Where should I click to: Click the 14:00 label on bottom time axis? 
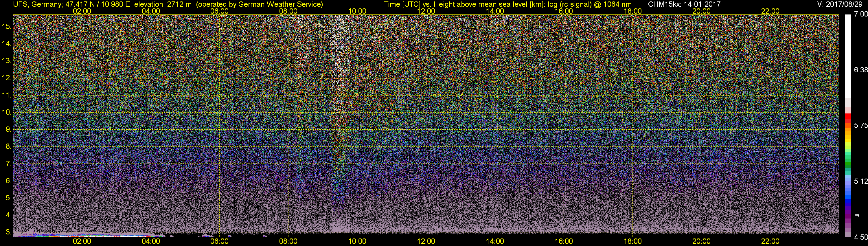tap(495, 241)
